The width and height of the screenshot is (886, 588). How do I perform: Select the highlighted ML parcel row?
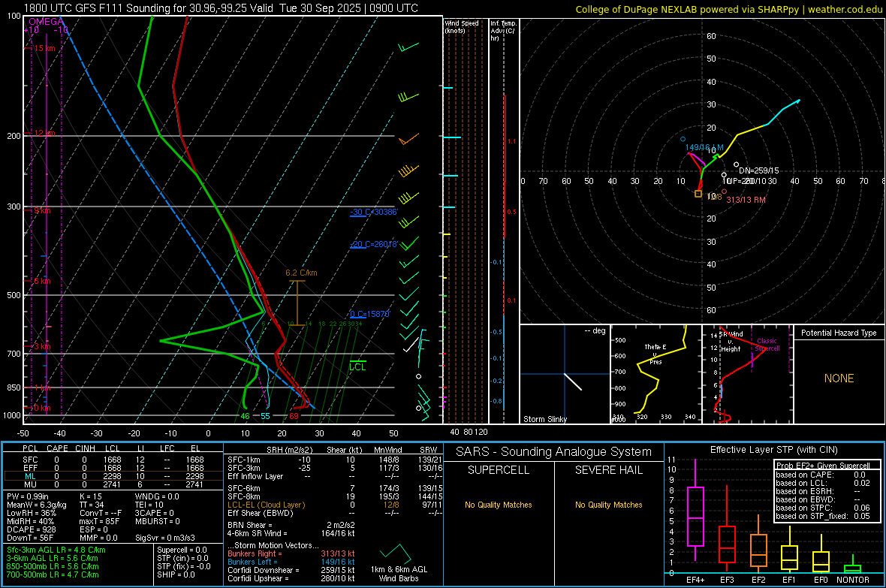113,476
